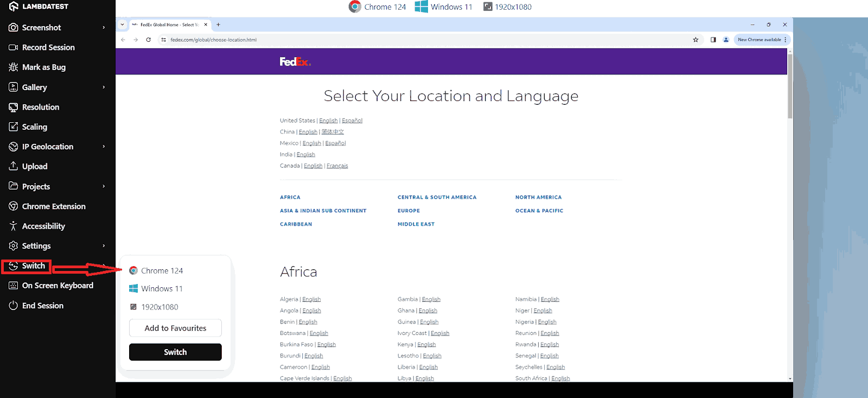Open the tab search dropdown in browser
Screen dimensions: 868x398
(x=122, y=24)
